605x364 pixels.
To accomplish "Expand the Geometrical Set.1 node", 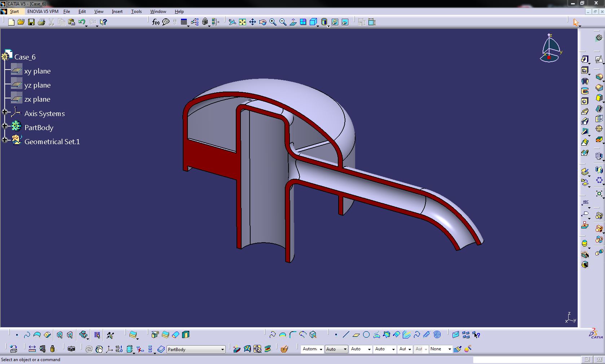I will [x=5, y=140].
